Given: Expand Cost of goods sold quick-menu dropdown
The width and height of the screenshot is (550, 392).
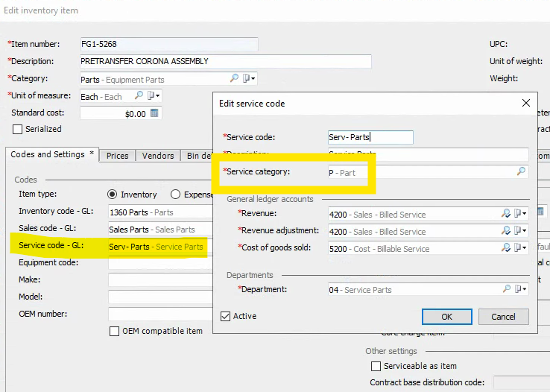Looking at the screenshot, I should coord(520,247).
